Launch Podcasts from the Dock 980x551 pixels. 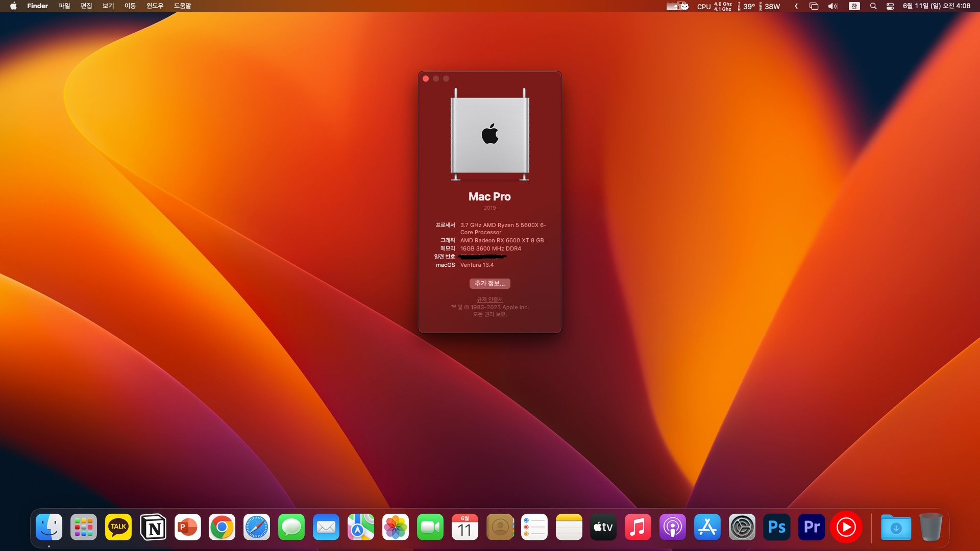tap(673, 527)
